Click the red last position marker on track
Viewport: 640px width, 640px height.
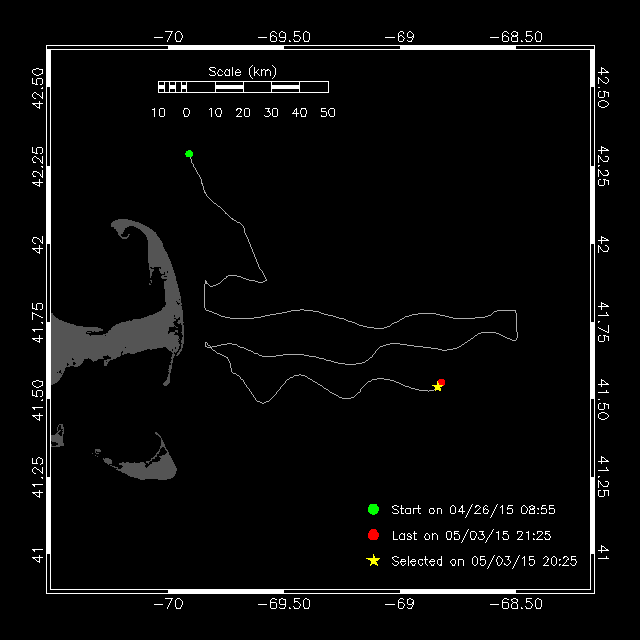pyautogui.click(x=441, y=382)
